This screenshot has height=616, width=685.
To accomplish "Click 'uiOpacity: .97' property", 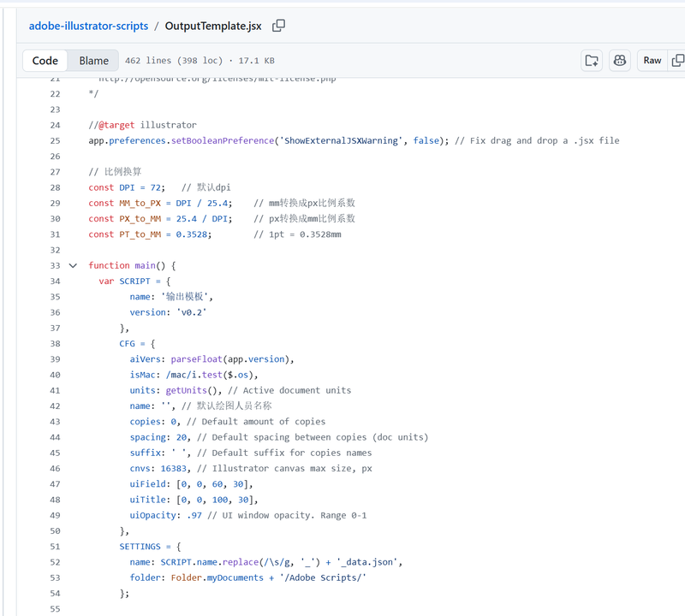I will [165, 516].
